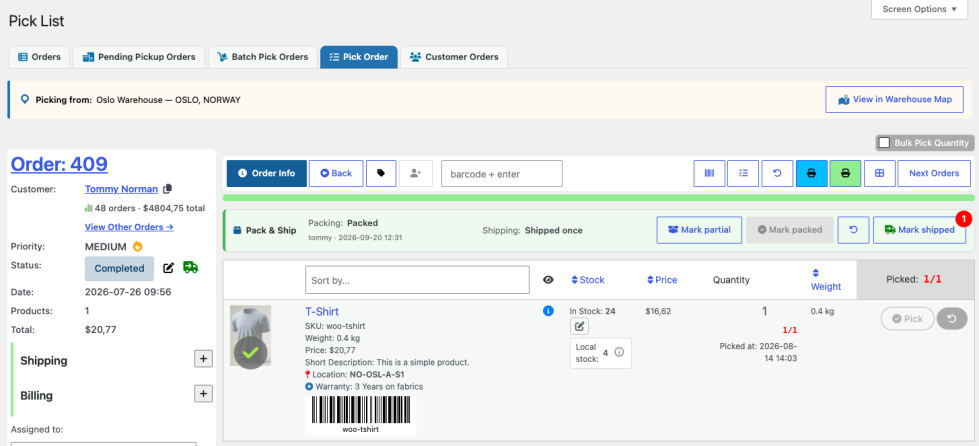The image size is (979, 446).
Task: Click the checklist toolbar icon
Action: 743,174
